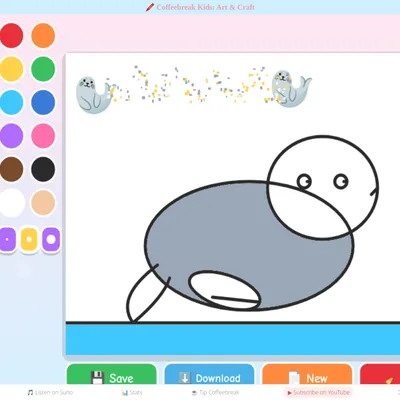Pick the red color swatch
The image size is (400, 400).
(11, 35)
